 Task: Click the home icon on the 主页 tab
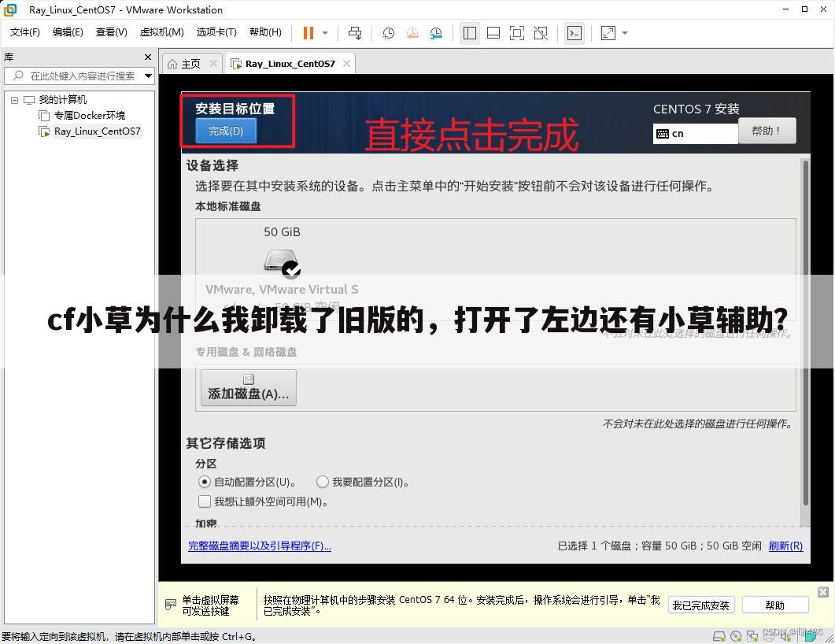tap(172, 65)
